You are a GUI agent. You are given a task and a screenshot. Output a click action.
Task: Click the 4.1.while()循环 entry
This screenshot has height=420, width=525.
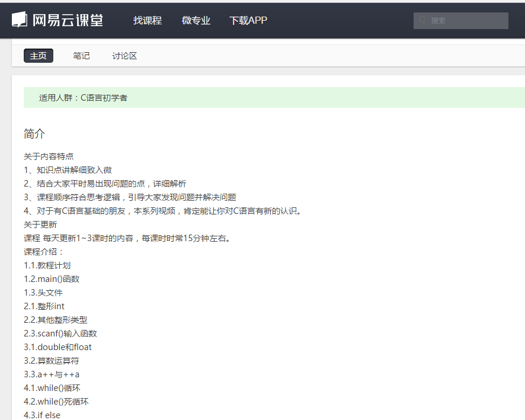(x=52, y=388)
